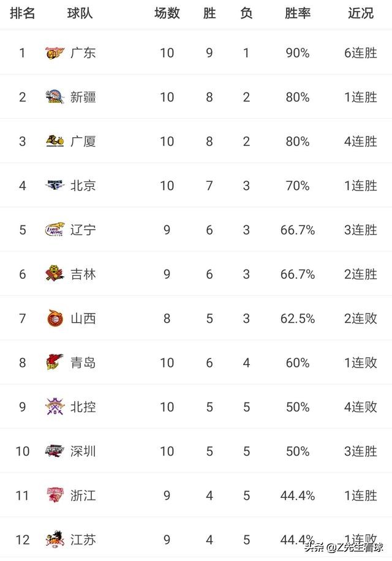The image size is (392, 561).
Task: Click the 场数 column header
Action: pyautogui.click(x=167, y=13)
